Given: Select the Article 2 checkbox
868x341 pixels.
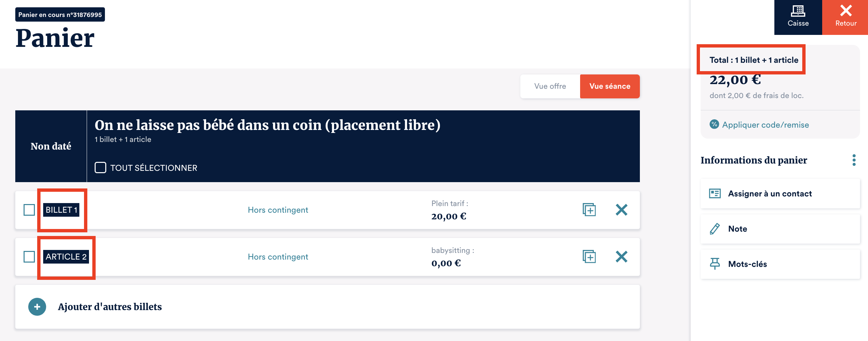Looking at the screenshot, I should click(29, 257).
